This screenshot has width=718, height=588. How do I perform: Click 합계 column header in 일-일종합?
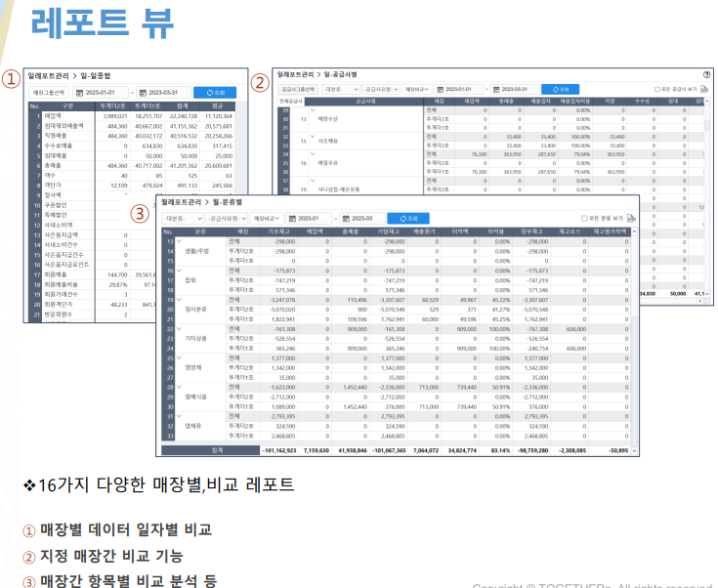[183, 106]
